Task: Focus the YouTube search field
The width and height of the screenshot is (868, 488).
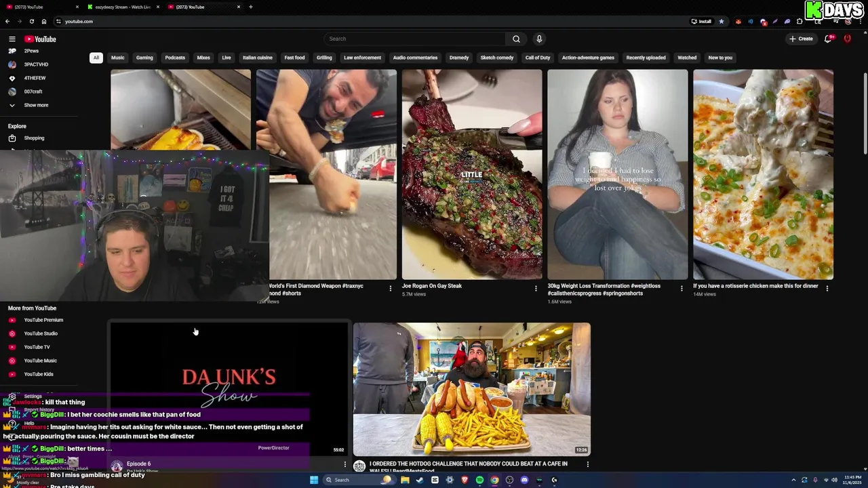Action: tap(415, 39)
